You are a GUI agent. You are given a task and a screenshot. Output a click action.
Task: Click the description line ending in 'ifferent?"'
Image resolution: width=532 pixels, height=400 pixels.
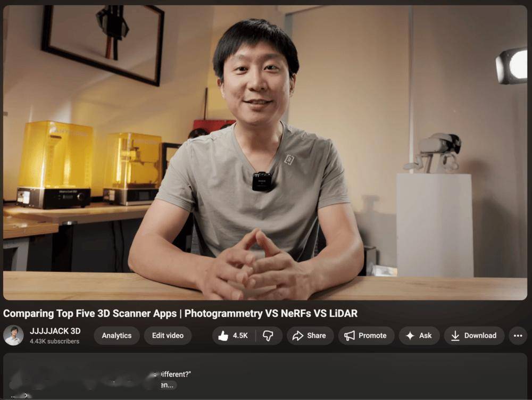[x=176, y=374]
